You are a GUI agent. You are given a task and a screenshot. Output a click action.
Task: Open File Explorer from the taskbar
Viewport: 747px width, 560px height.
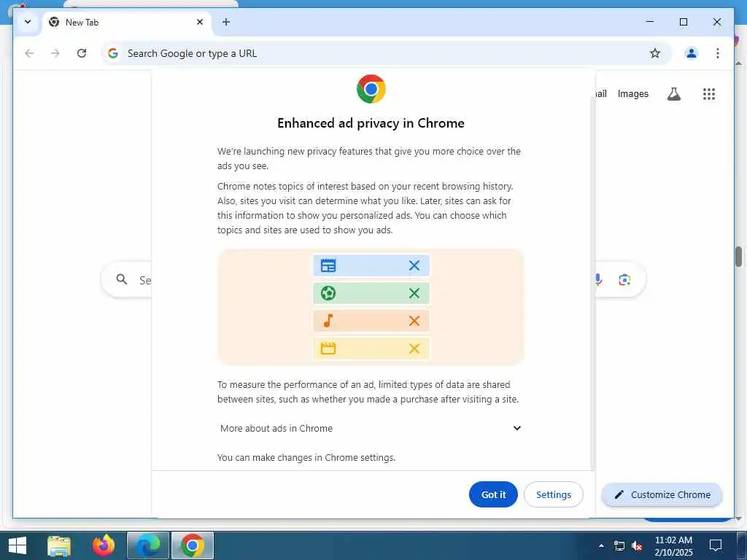(x=60, y=545)
